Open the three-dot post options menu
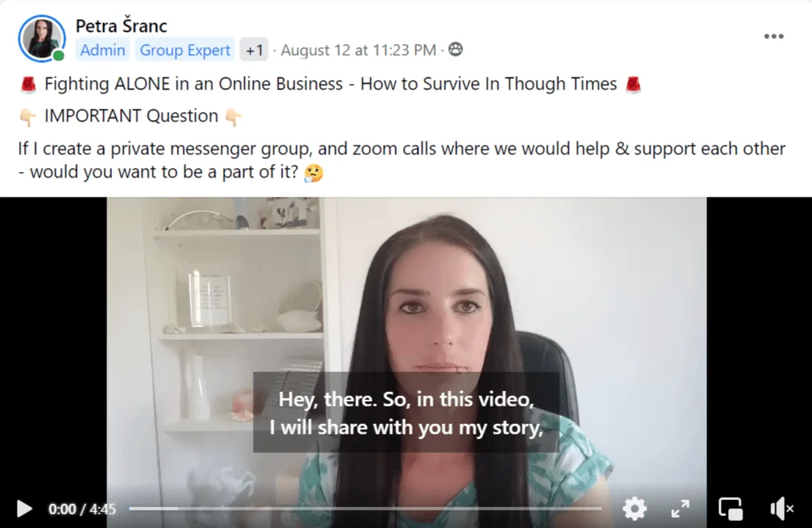Image resolution: width=812 pixels, height=528 pixels. [774, 36]
